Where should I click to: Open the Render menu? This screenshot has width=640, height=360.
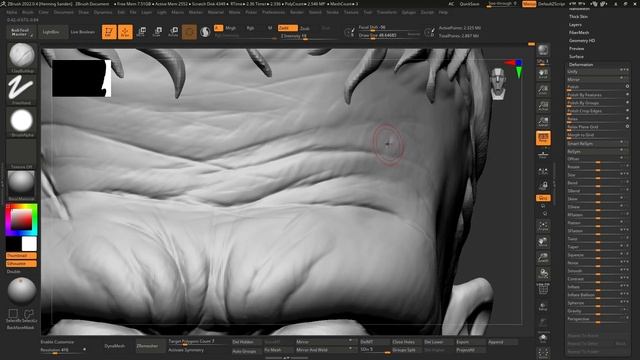(x=297, y=12)
